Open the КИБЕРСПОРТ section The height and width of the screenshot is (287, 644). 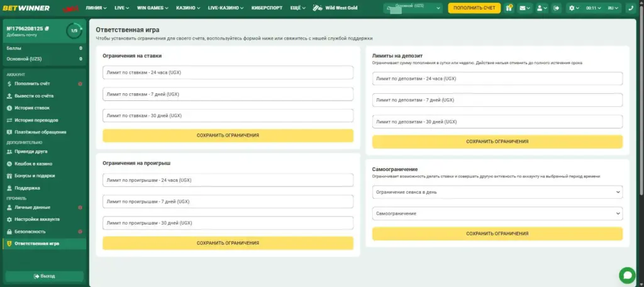(x=267, y=8)
